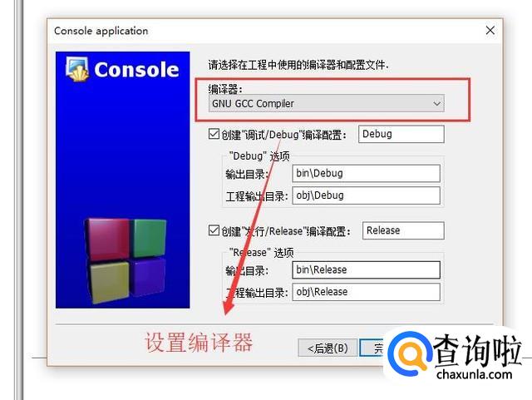The height and width of the screenshot is (400, 532).
Task: Focus the Debug configuration name field
Action: 401,134
